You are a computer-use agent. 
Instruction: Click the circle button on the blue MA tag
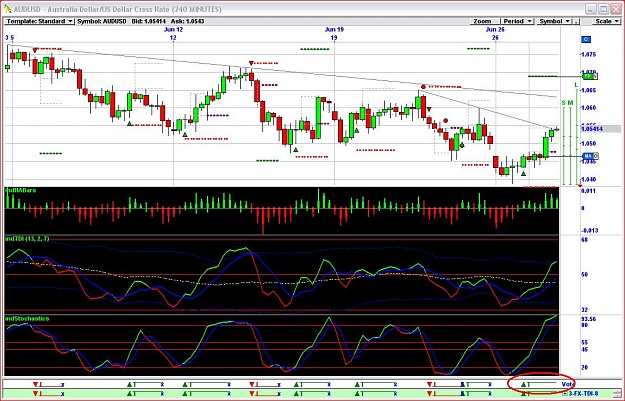[596, 156]
